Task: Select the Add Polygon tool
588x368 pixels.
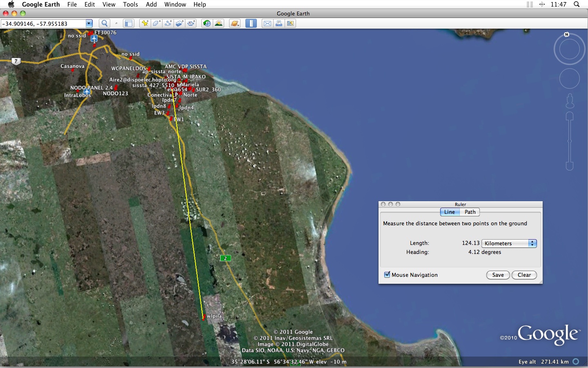Action: [x=156, y=23]
